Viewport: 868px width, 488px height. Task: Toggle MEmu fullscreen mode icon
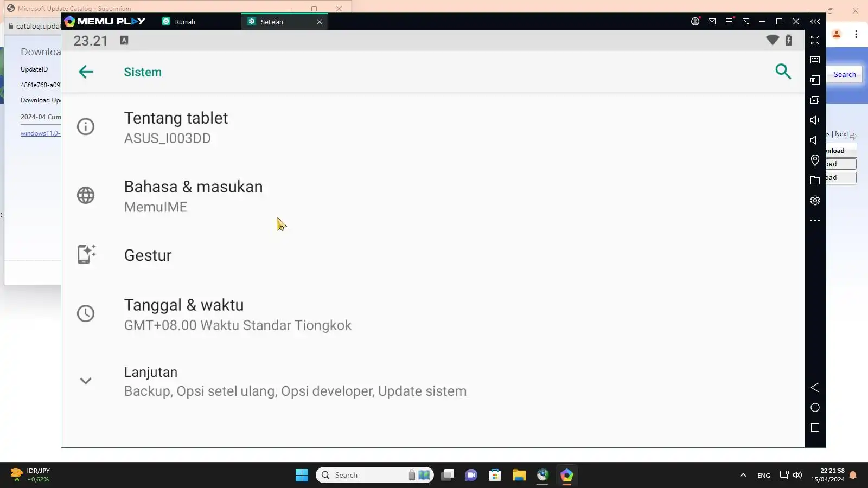[x=815, y=40]
